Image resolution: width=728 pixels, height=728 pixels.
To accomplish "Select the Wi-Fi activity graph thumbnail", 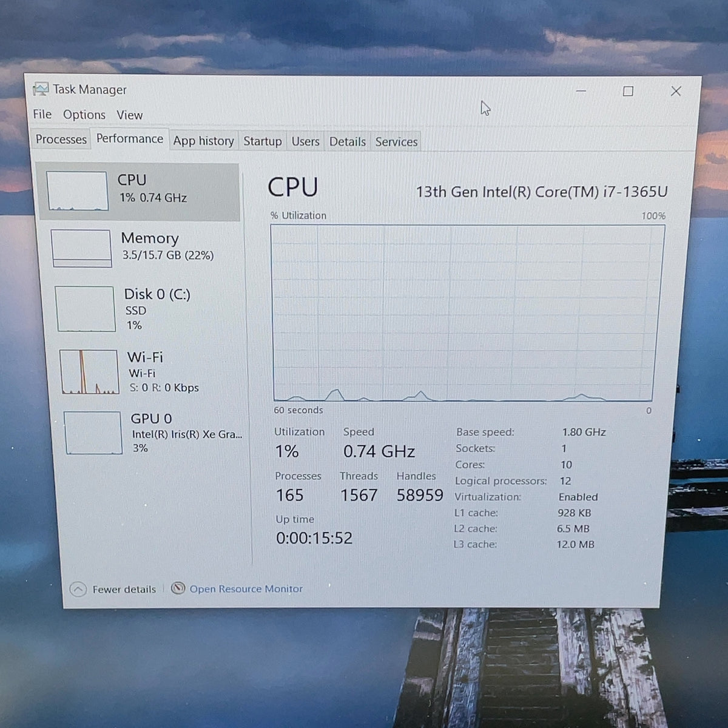I will (x=89, y=372).
